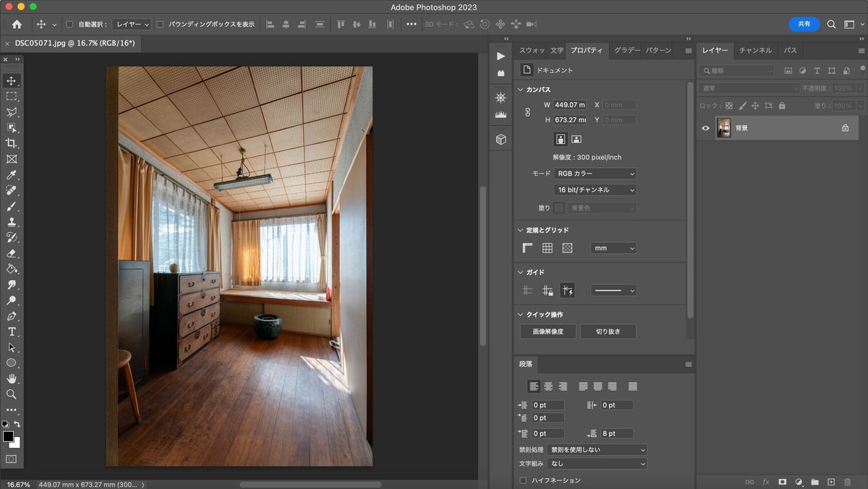The width and height of the screenshot is (868, 489).
Task: Switch to the グラデー tab
Action: point(627,51)
